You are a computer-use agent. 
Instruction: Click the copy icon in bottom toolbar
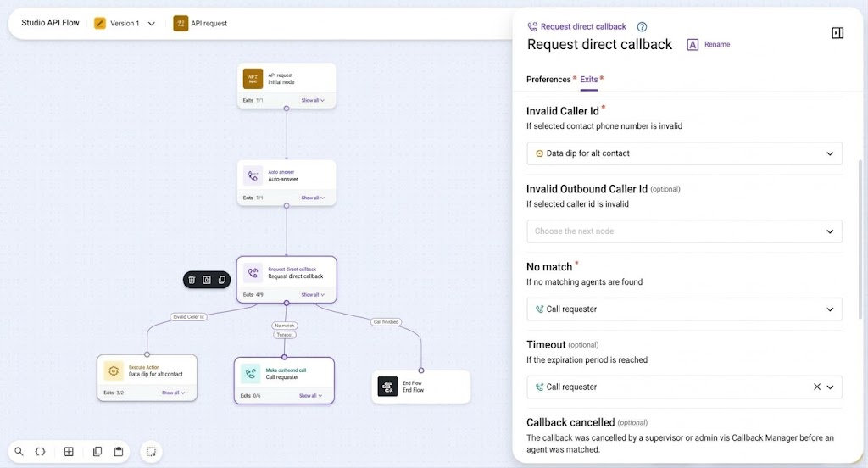click(97, 451)
